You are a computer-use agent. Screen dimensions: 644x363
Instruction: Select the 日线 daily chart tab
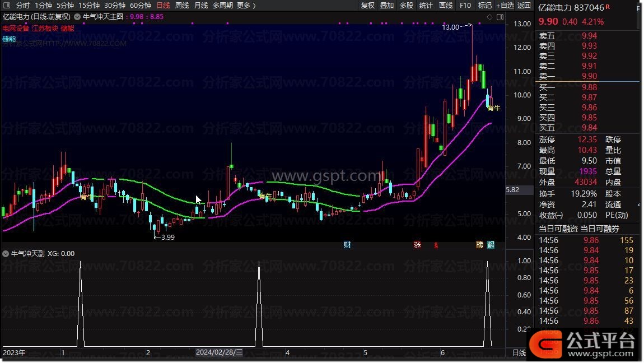(163, 6)
